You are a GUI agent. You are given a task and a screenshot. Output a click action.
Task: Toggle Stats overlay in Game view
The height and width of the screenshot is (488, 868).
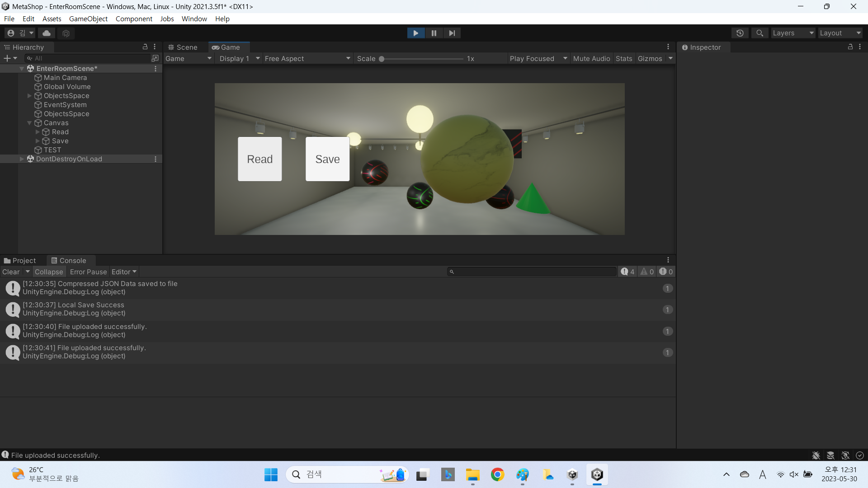[624, 59]
